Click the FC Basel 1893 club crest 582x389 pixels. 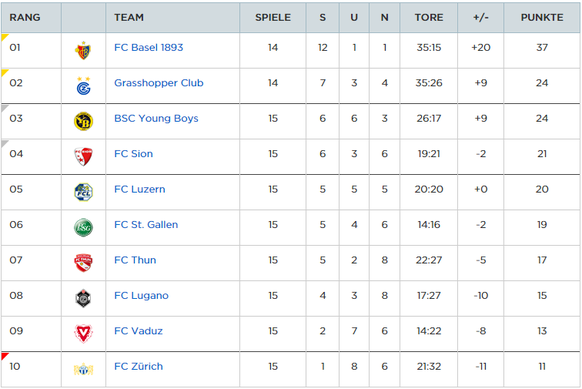[83, 50]
